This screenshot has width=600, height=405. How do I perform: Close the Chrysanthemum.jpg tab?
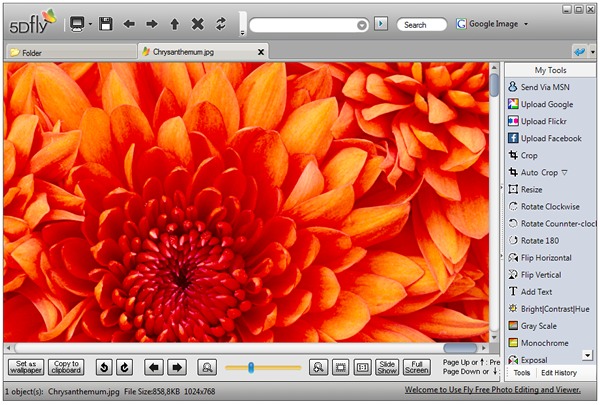pos(261,52)
